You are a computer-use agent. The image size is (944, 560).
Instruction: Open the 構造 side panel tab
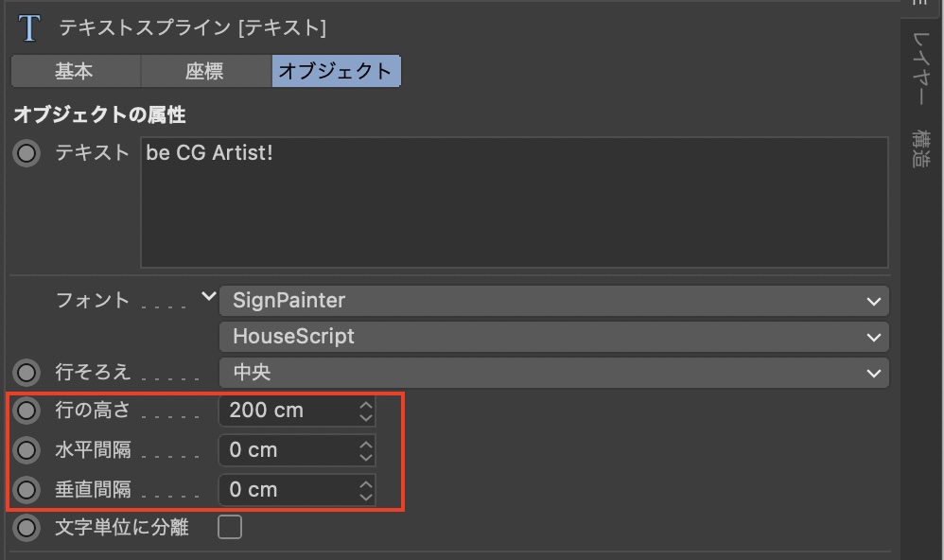point(921,149)
